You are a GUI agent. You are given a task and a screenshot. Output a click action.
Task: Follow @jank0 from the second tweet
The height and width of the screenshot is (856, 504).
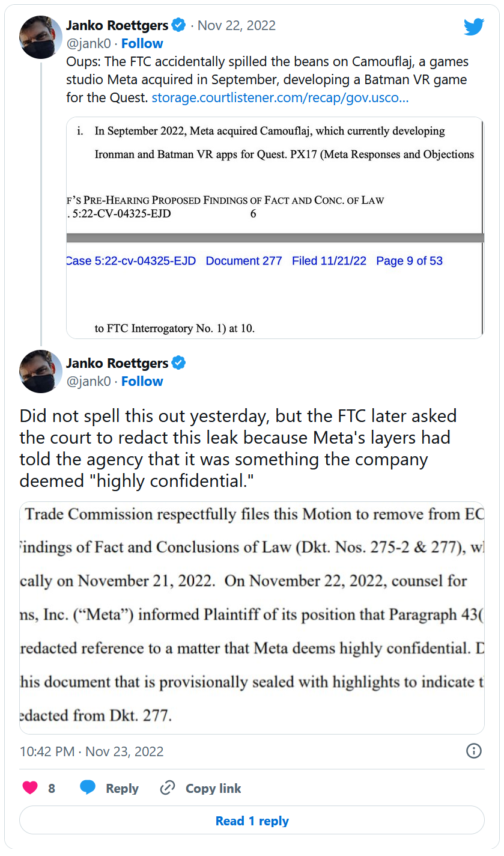click(142, 381)
